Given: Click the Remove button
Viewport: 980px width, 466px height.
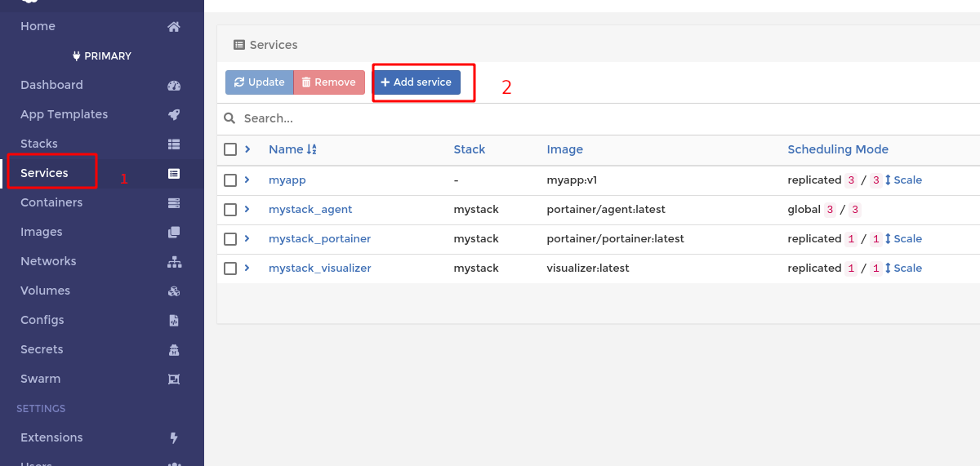Looking at the screenshot, I should tap(329, 82).
